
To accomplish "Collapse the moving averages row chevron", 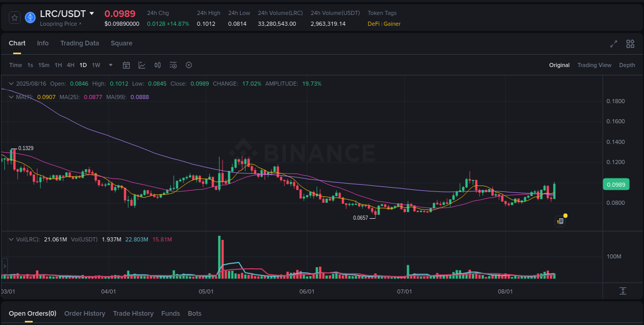I will click(x=11, y=96).
